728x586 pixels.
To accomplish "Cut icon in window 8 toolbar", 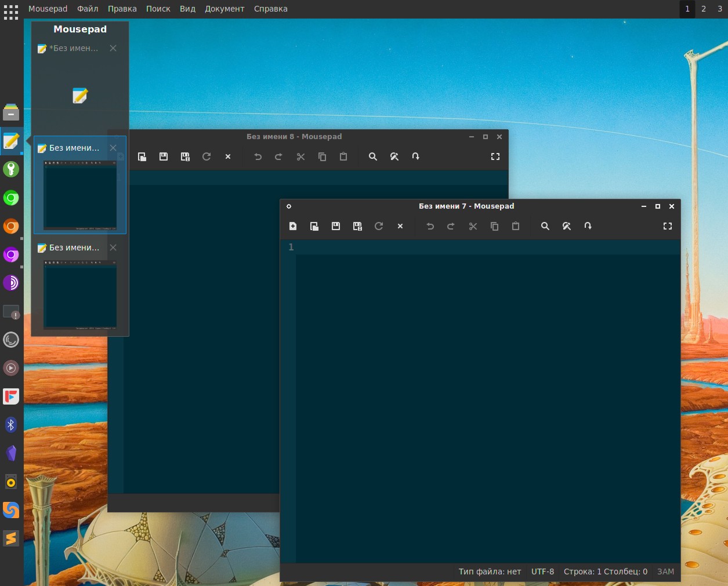I will click(x=300, y=156).
